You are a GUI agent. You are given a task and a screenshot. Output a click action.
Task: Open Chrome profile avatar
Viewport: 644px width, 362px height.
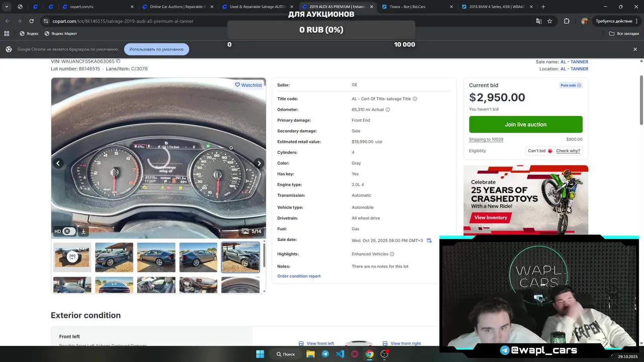click(584, 21)
